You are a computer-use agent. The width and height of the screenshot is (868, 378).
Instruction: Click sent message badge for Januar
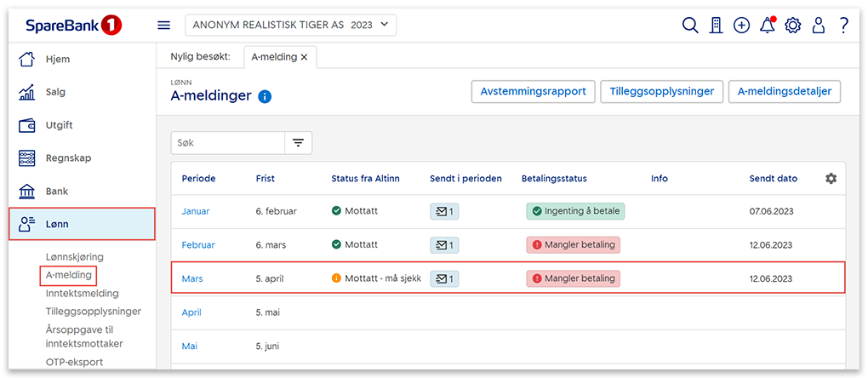click(x=444, y=211)
